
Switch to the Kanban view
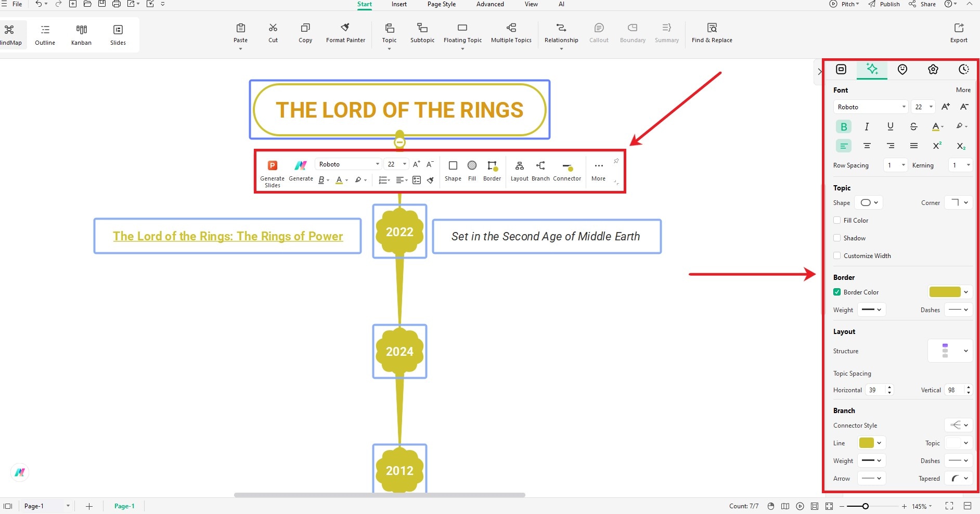tap(81, 35)
